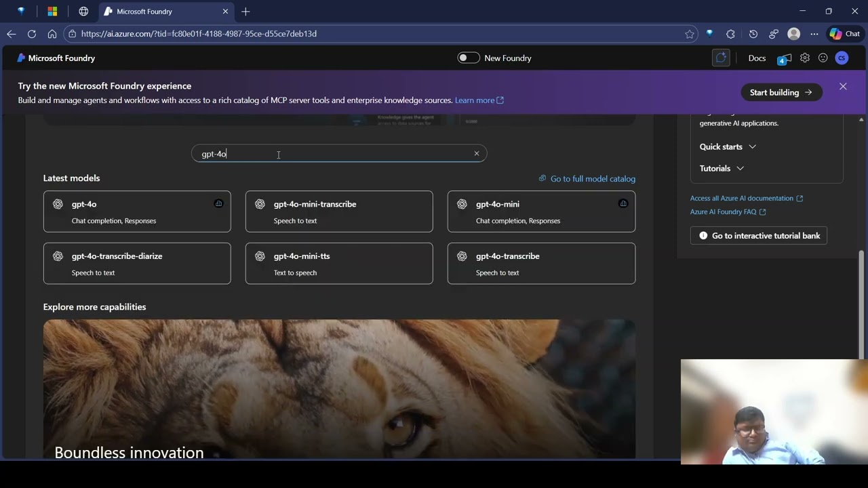
Task: Select the Microsoft Foundry browser tab
Action: pos(167,12)
